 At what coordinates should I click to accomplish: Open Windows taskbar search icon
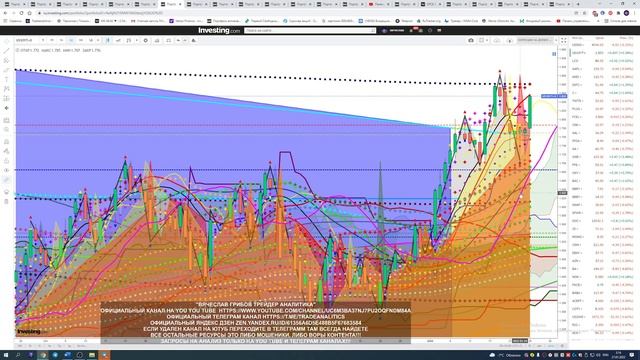[18, 355]
